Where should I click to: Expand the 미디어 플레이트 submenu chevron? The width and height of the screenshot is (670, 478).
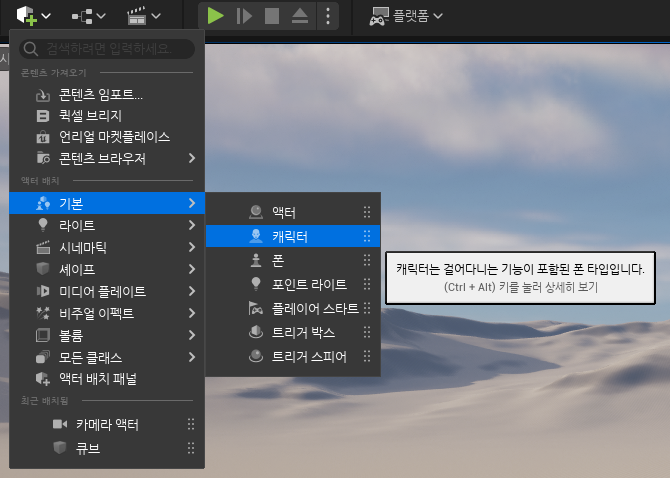tap(192, 291)
